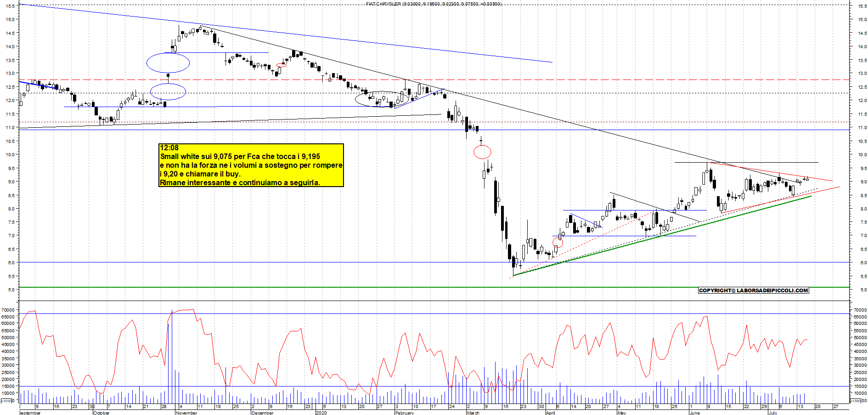Click the COPYRIGHT@ LABORSADEIPICCOLI.COM label
868x415 pixels.
click(753, 290)
